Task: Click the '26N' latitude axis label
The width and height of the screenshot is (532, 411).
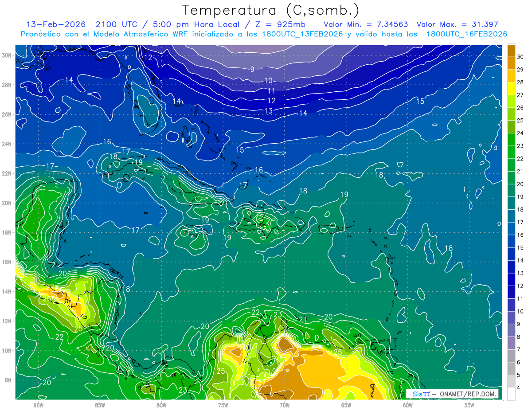Action: 7,114
